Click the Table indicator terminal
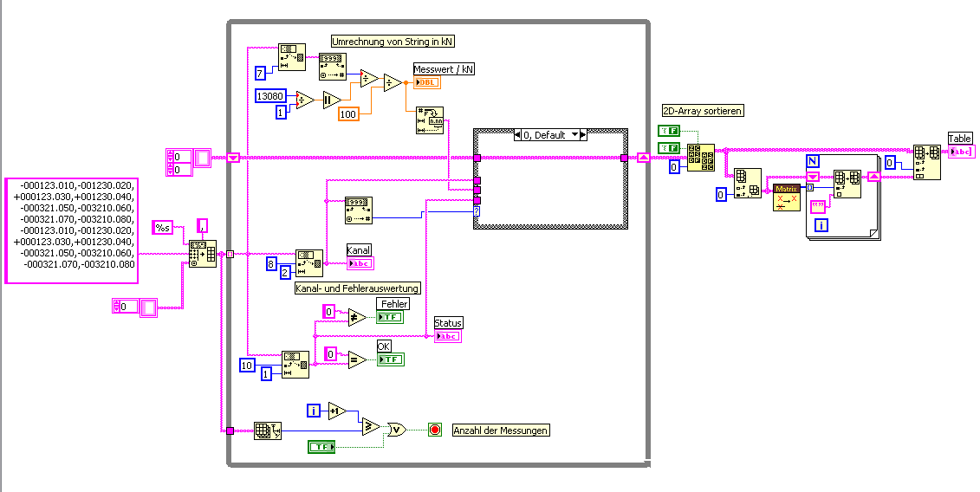The image size is (980, 492). (961, 152)
